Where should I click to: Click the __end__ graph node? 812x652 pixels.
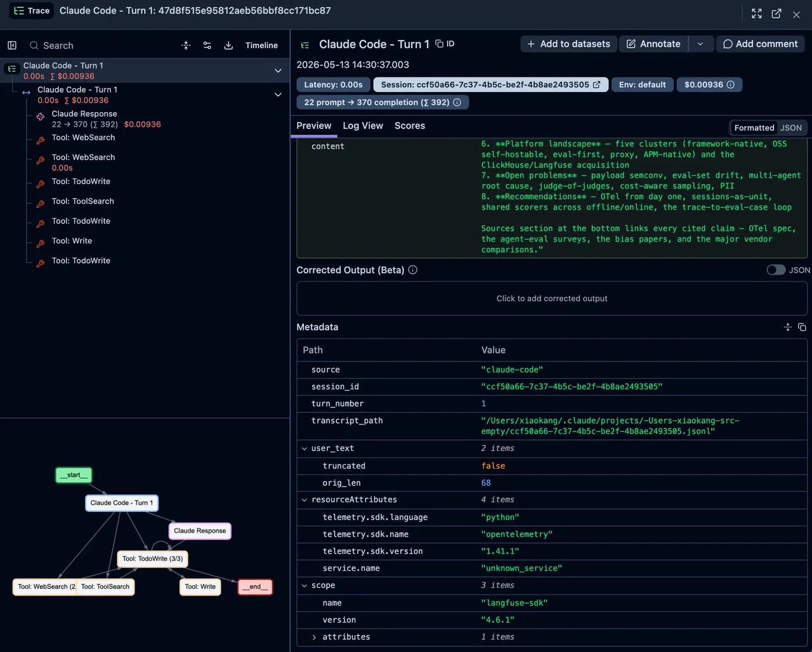tap(255, 587)
